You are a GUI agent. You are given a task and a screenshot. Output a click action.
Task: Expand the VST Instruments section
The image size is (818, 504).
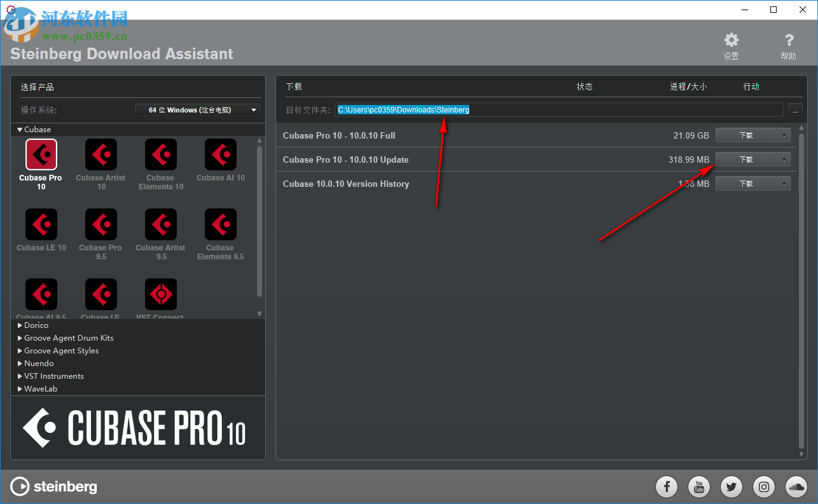[x=53, y=376]
